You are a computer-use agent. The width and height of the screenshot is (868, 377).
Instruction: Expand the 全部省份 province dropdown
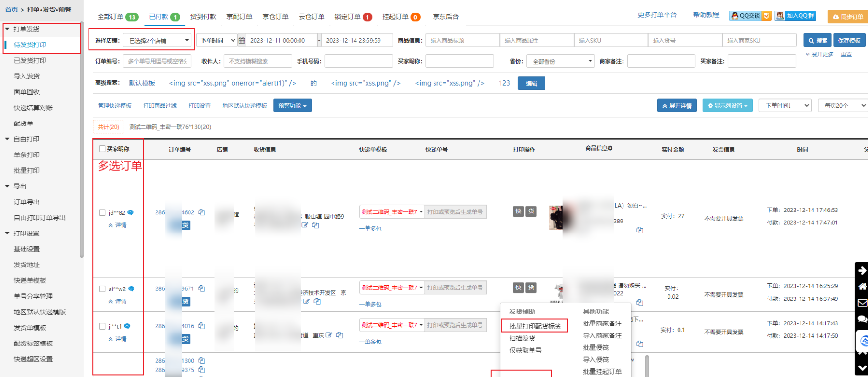pyautogui.click(x=560, y=61)
